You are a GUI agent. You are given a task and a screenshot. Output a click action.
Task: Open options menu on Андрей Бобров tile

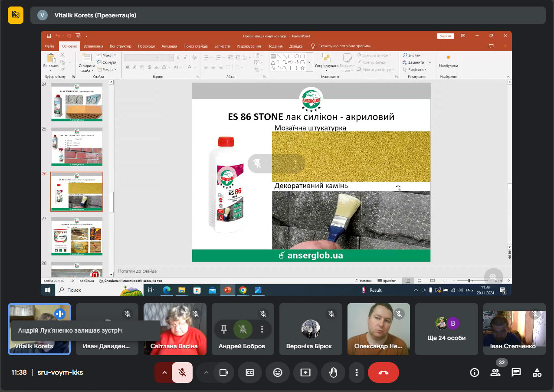tap(262, 330)
